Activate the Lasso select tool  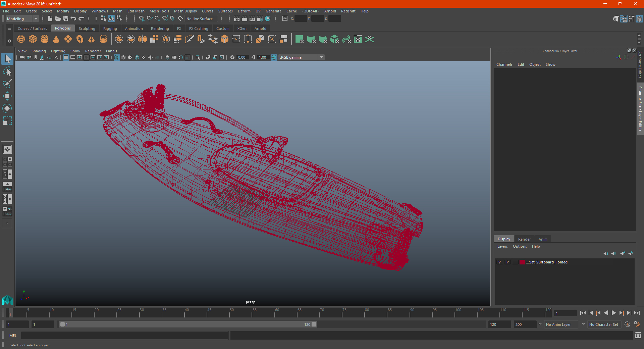coord(7,71)
